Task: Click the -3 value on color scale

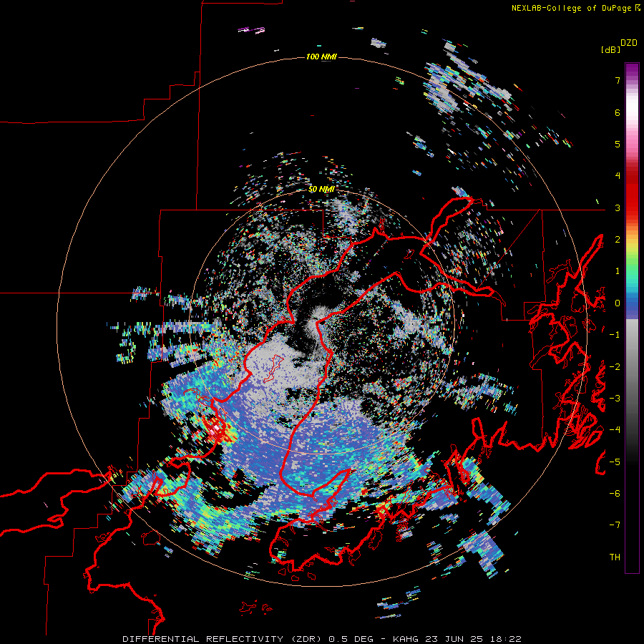Action: point(615,398)
